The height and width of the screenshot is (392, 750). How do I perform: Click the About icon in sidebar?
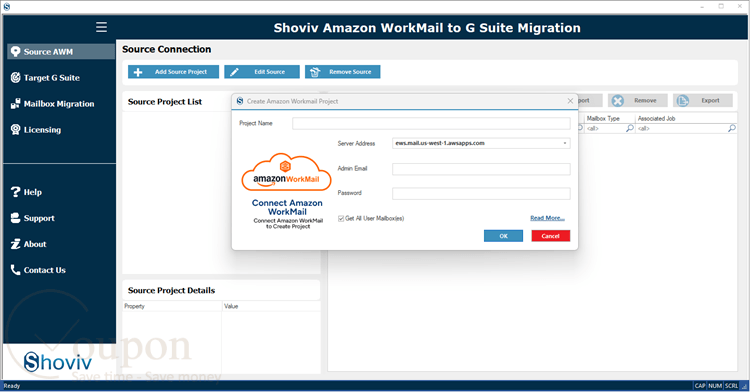15,244
